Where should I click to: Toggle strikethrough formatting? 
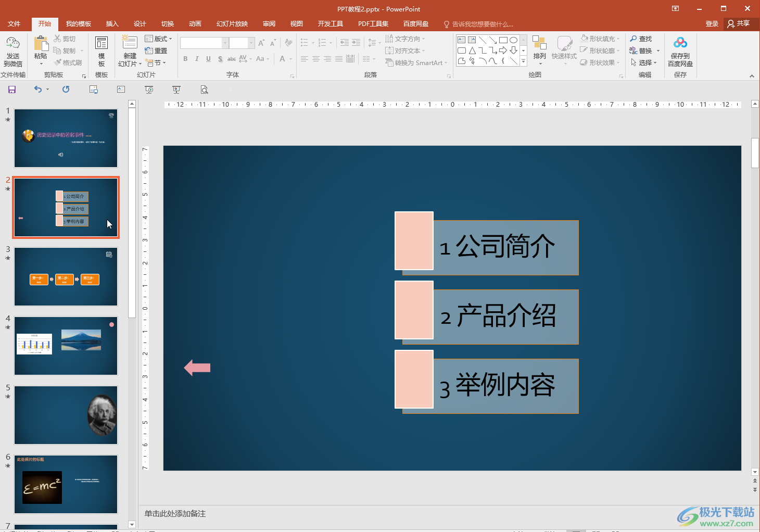pos(232,59)
